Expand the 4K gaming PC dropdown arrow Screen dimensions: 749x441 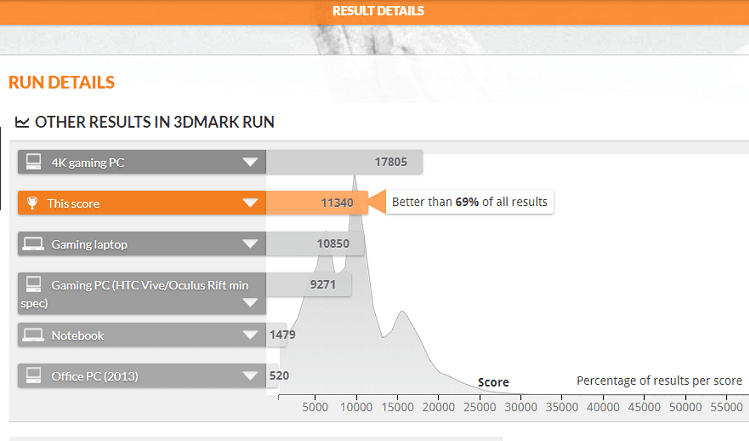point(250,162)
